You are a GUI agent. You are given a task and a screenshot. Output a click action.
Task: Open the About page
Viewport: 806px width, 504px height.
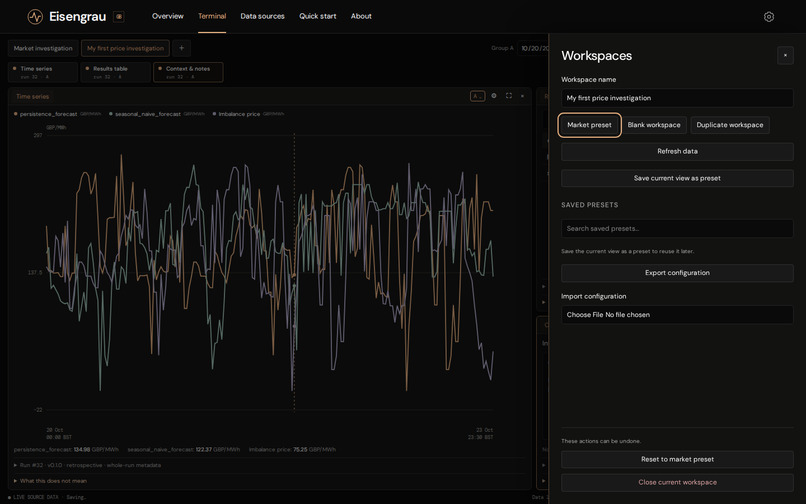pos(361,16)
